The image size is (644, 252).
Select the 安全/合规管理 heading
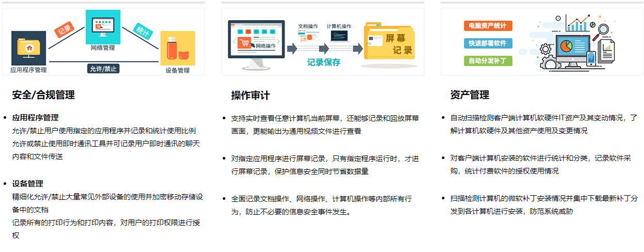tap(43, 95)
